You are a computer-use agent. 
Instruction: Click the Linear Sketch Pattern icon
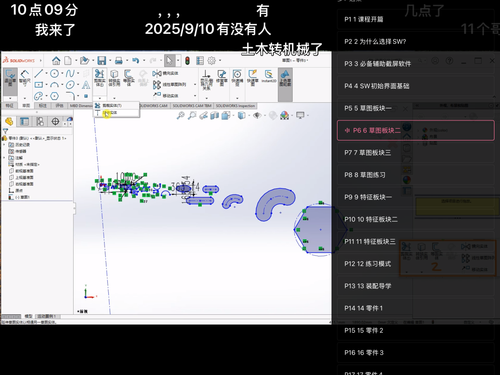click(157, 85)
